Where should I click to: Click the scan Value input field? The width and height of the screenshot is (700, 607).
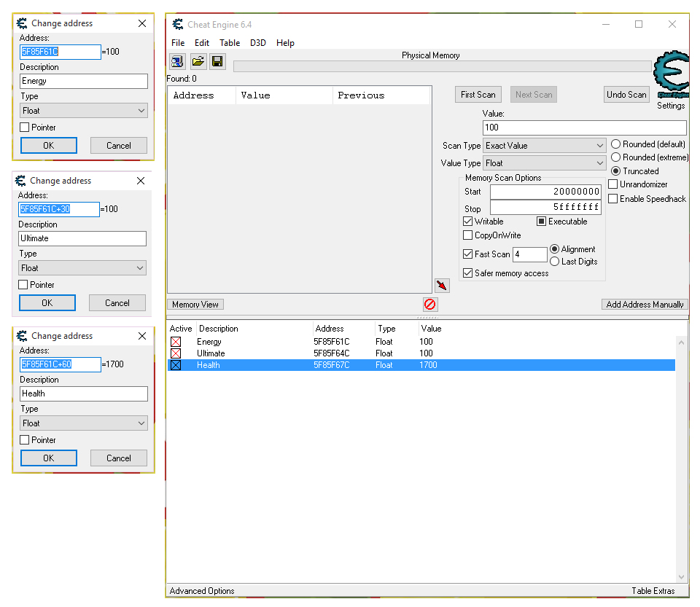click(x=584, y=128)
